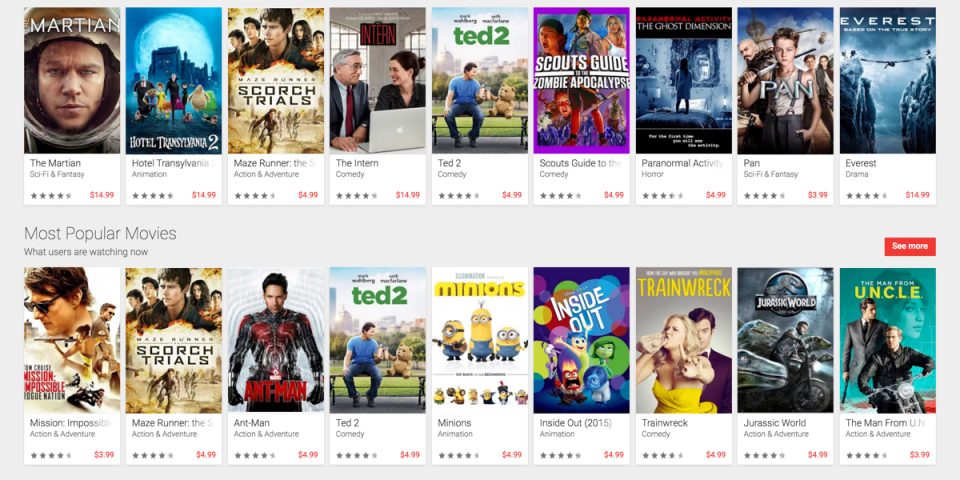Image resolution: width=960 pixels, height=480 pixels.
Task: Open the Ant-Man poster thumbnail
Action: click(x=276, y=340)
